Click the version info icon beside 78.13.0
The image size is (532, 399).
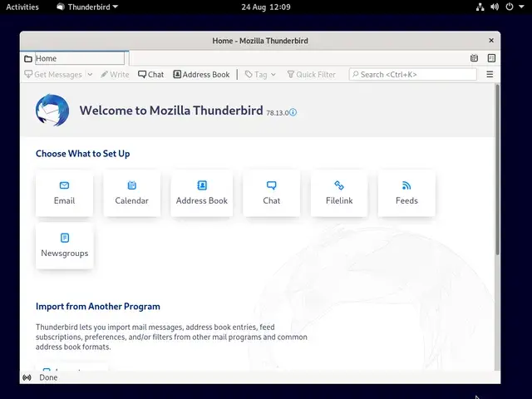293,112
